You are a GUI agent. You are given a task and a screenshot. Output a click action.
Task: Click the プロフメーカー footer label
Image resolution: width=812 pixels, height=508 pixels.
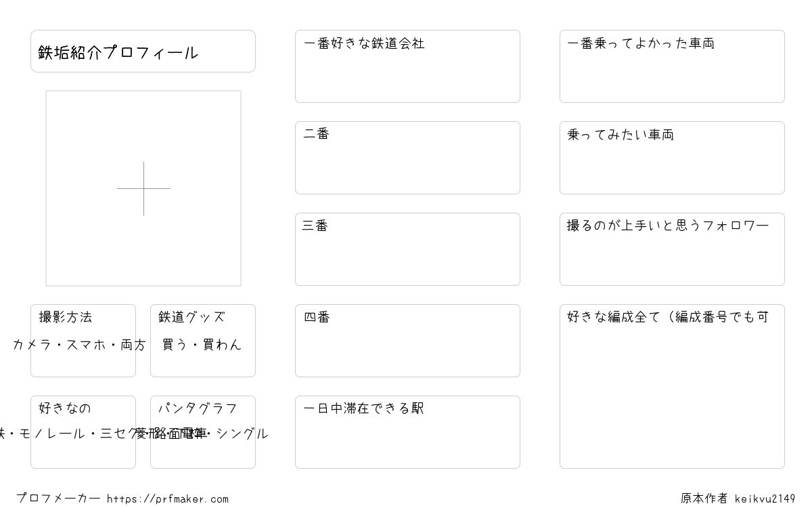click(58, 499)
